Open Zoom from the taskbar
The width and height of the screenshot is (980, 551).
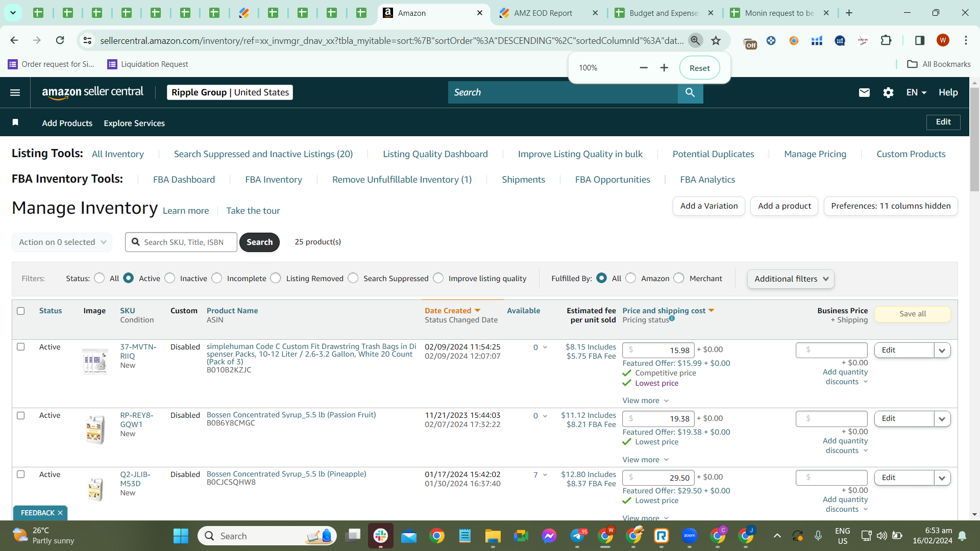(x=690, y=536)
